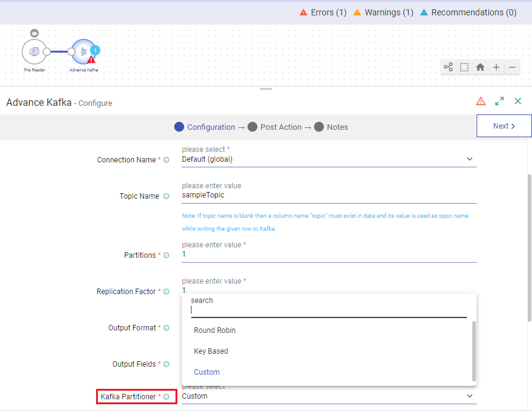The height and width of the screenshot is (411, 532).
Task: Click the blue count badge on Advance Kafka
Action: tap(95, 50)
